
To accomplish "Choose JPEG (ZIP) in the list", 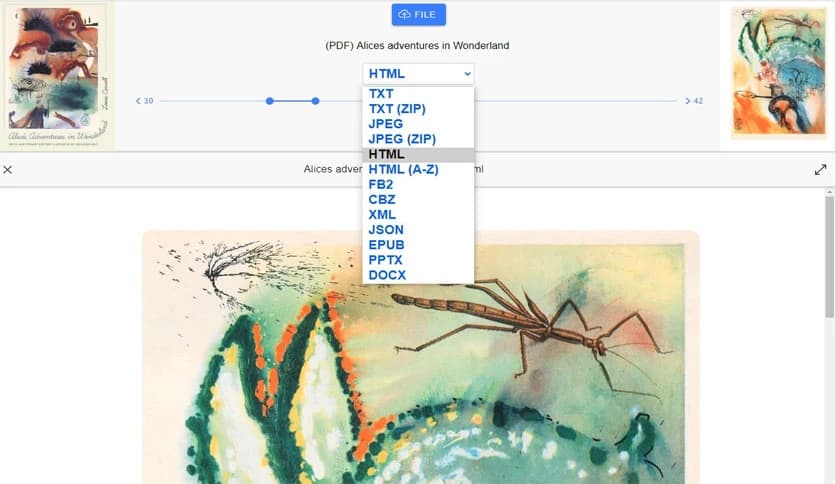I will (x=418, y=139).
